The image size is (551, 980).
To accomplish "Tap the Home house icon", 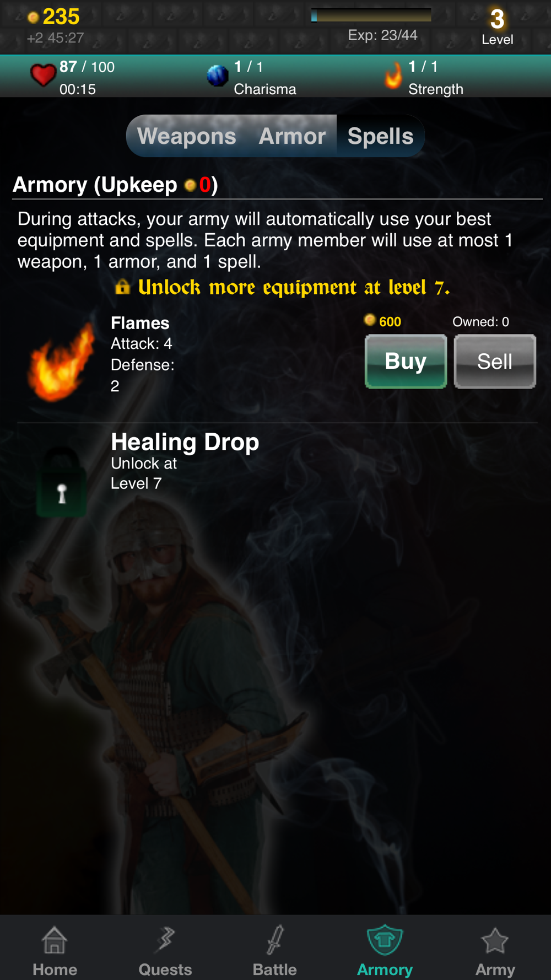I will pos(55,940).
